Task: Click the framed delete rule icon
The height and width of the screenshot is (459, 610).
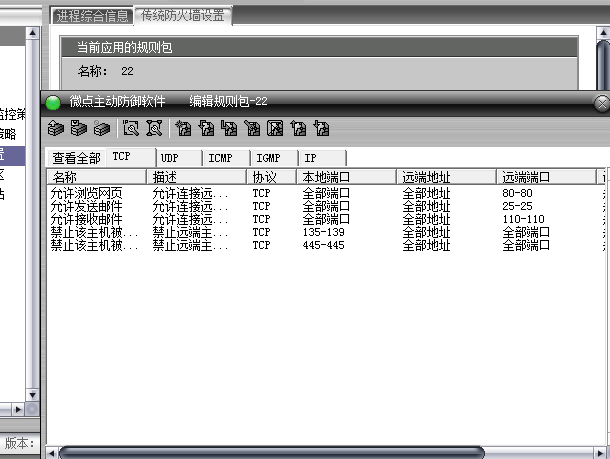Action: [275, 128]
